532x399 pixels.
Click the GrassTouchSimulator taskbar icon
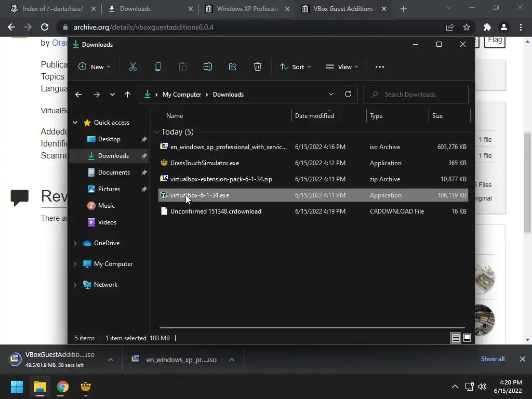point(86,387)
